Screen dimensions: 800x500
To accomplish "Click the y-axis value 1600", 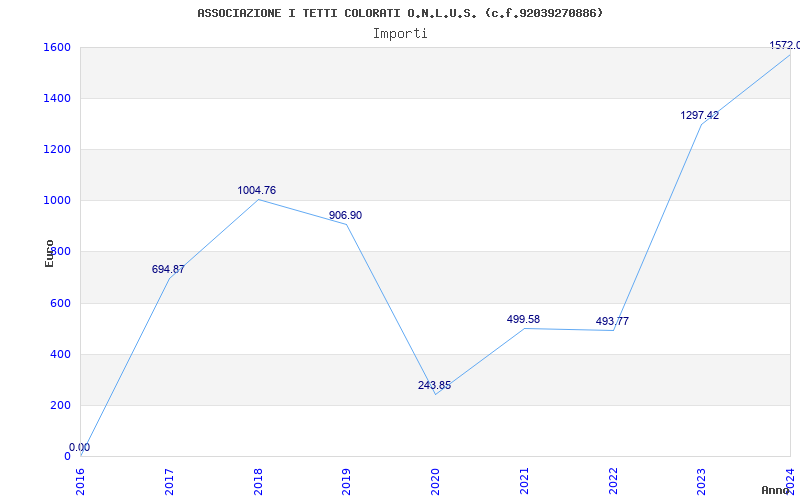I will tap(57, 48).
